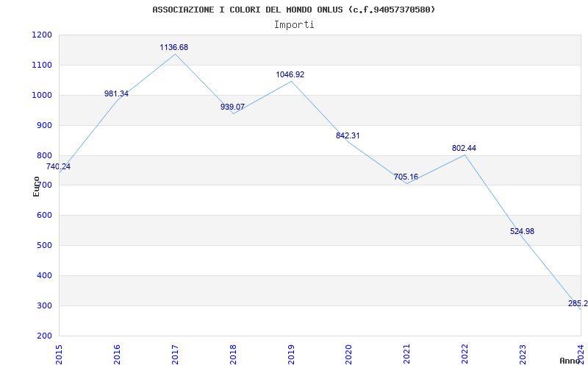This screenshot has width=588, height=368.
Task: Click the Euro y-axis title
Action: [x=36, y=187]
